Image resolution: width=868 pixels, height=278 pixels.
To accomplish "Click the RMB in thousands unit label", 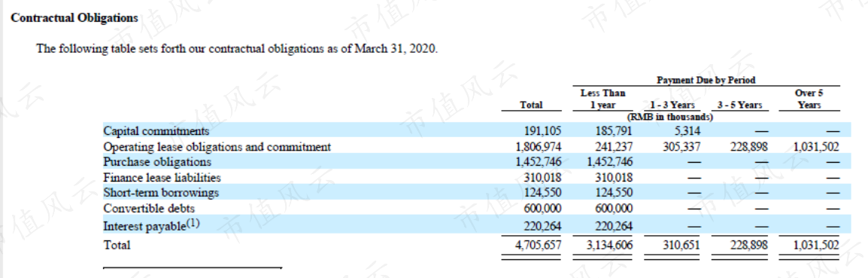I will tap(670, 118).
